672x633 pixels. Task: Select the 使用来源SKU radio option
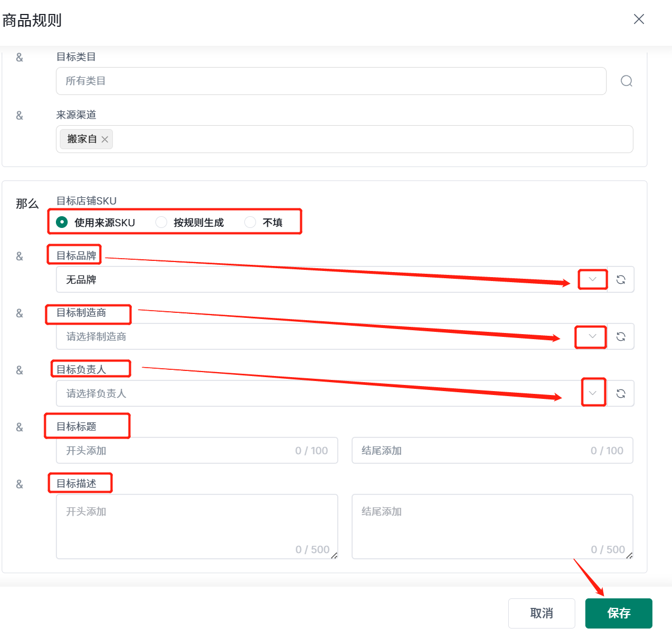[96, 222]
